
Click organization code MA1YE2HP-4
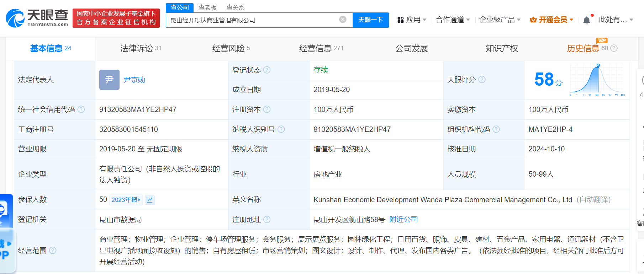click(550, 129)
